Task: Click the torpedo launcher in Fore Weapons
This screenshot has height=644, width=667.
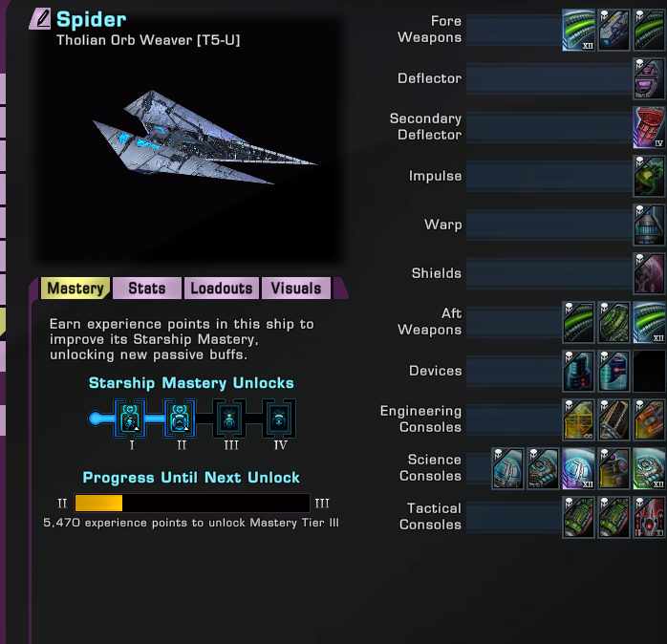Action: (x=613, y=31)
